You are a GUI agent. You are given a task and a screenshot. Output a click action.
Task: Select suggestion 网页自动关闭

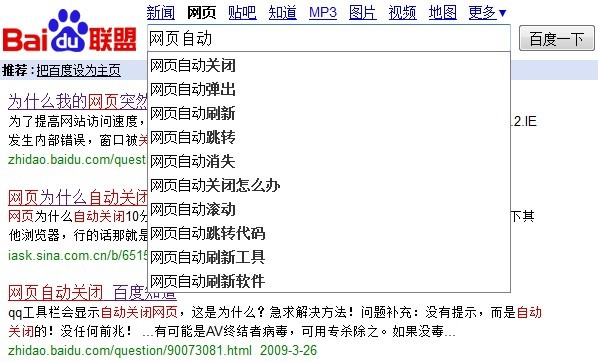click(x=329, y=66)
